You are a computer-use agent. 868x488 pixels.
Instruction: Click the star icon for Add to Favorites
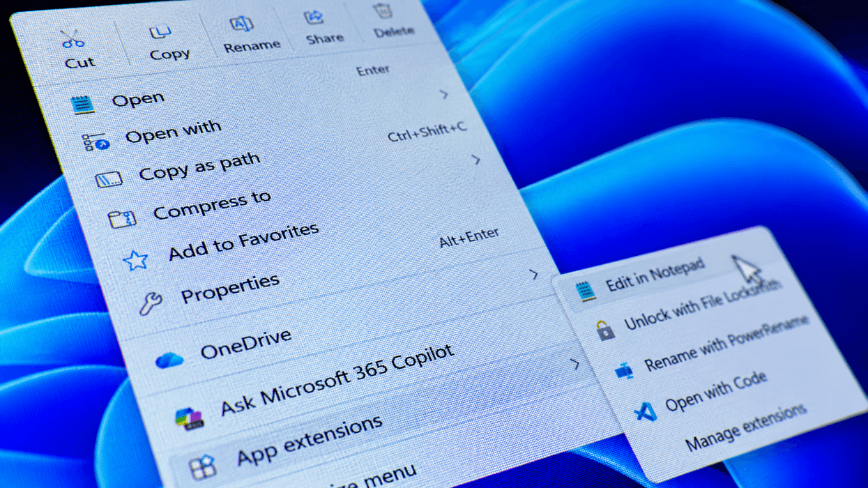coord(135,261)
